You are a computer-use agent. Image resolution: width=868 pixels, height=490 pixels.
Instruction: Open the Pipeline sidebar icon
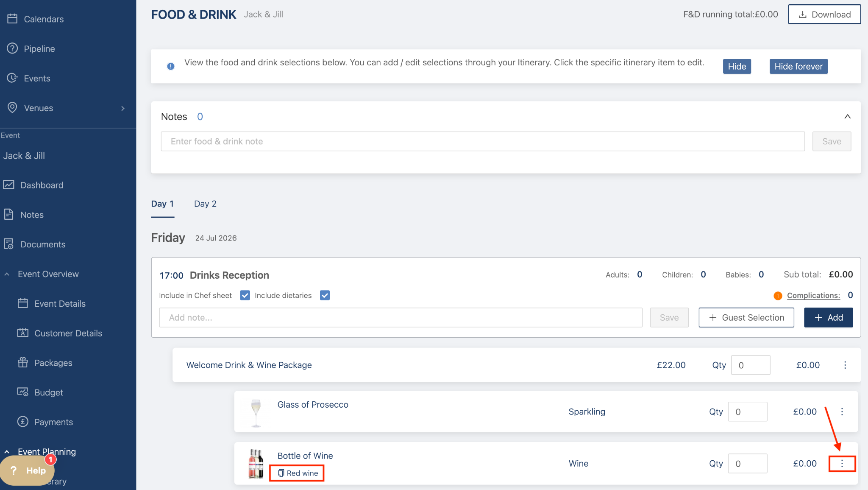tap(12, 48)
